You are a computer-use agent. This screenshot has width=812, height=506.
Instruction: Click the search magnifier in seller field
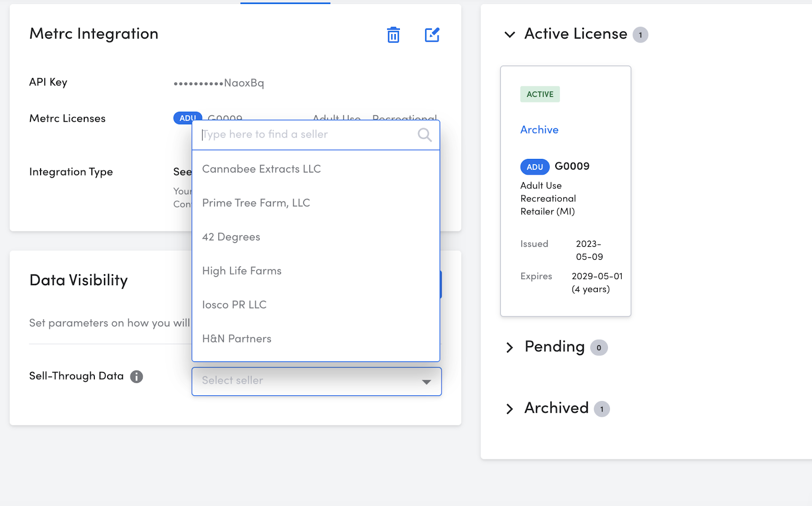coord(425,134)
